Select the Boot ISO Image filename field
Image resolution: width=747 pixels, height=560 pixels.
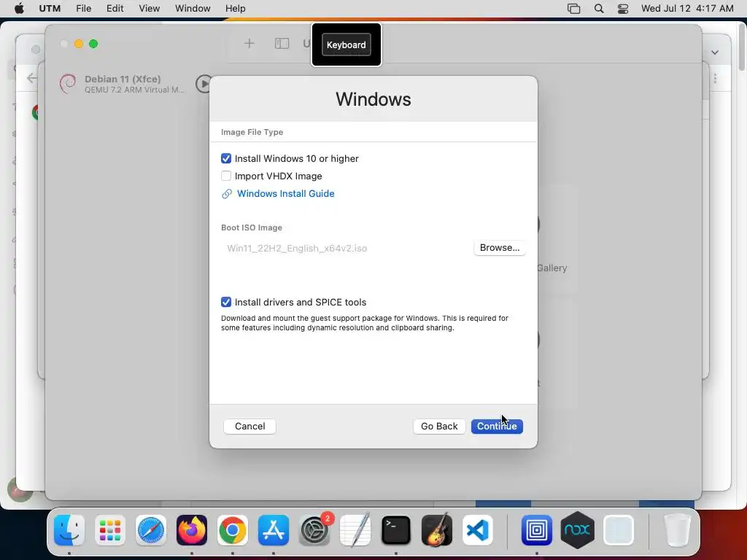[x=345, y=248]
